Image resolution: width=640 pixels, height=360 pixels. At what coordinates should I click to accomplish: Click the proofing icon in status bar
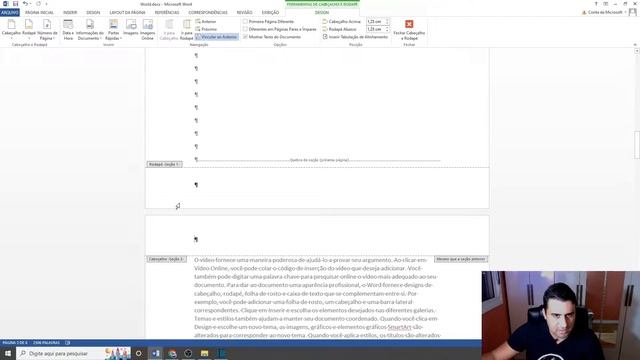[x=68, y=343]
